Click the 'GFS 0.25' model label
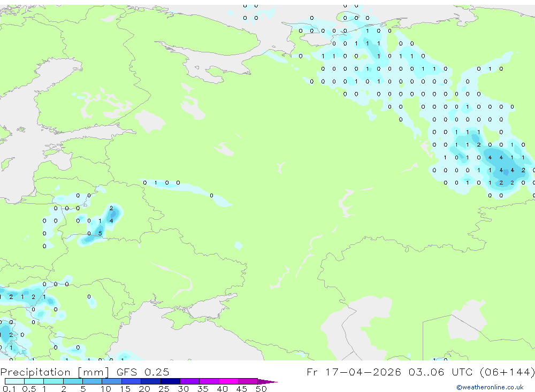This screenshot has height=392, width=535. [143, 372]
